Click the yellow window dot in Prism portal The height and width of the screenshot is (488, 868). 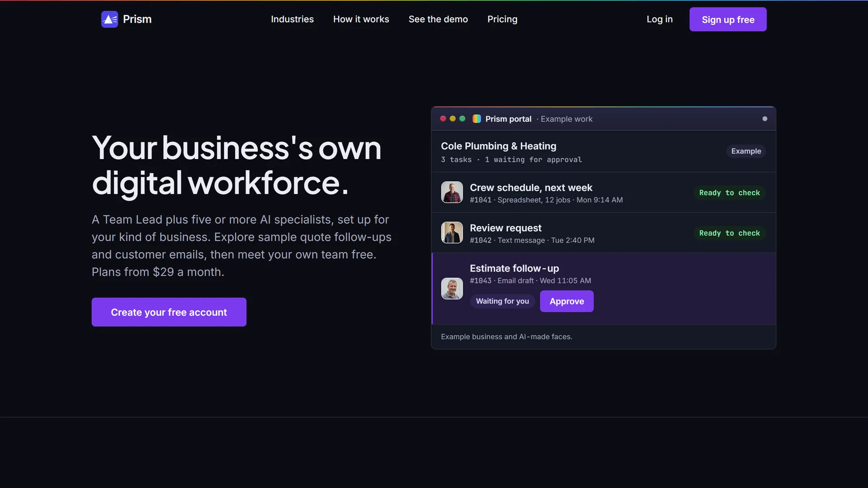point(453,119)
